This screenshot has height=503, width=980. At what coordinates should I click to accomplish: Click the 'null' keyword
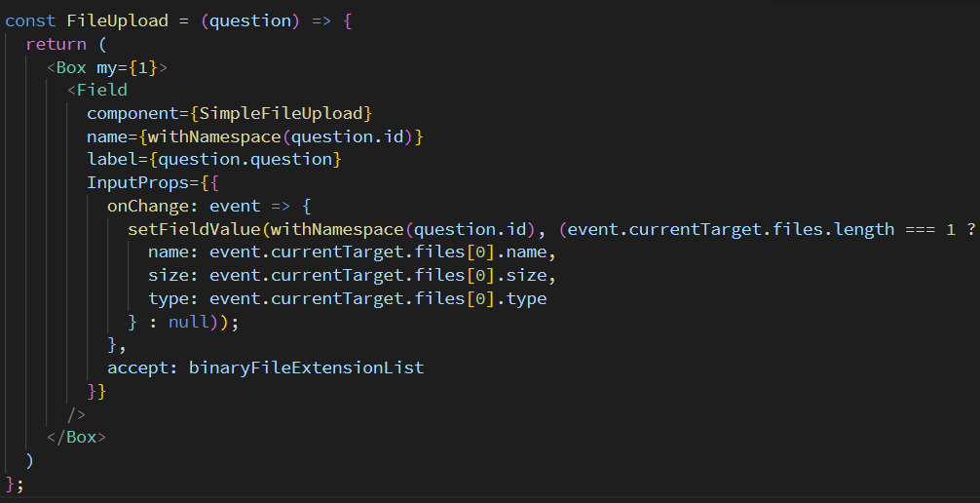tap(189, 322)
